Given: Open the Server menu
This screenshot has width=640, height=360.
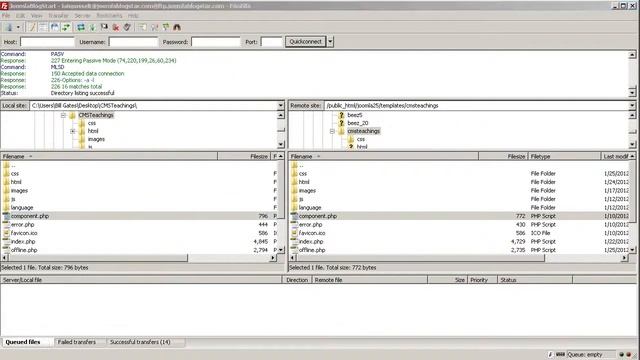Looking at the screenshot, I should coord(82,16).
